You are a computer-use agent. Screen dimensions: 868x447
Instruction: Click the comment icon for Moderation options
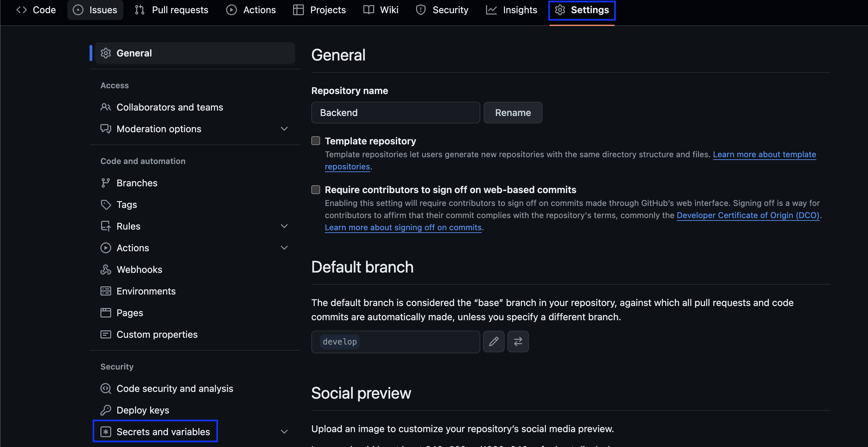pyautogui.click(x=106, y=129)
